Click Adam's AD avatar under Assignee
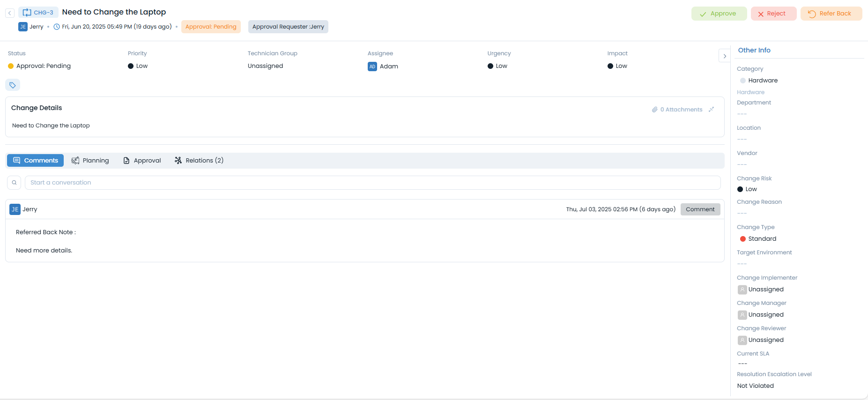The height and width of the screenshot is (400, 868). pos(372,67)
